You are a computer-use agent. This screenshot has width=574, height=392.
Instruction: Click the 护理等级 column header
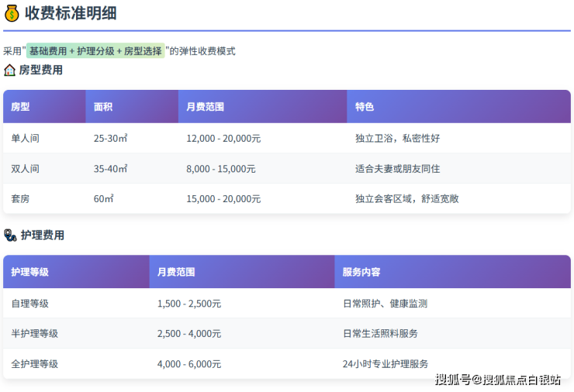[x=29, y=272]
